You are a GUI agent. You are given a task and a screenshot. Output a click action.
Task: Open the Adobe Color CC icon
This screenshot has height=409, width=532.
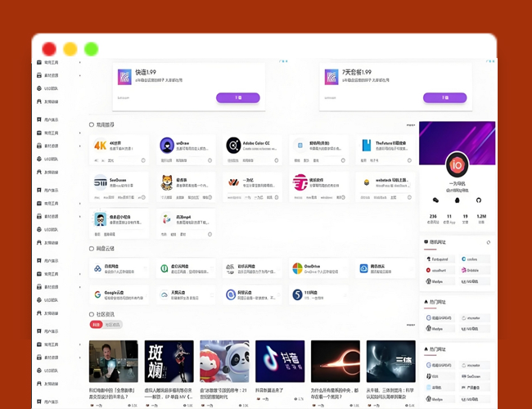point(233,146)
